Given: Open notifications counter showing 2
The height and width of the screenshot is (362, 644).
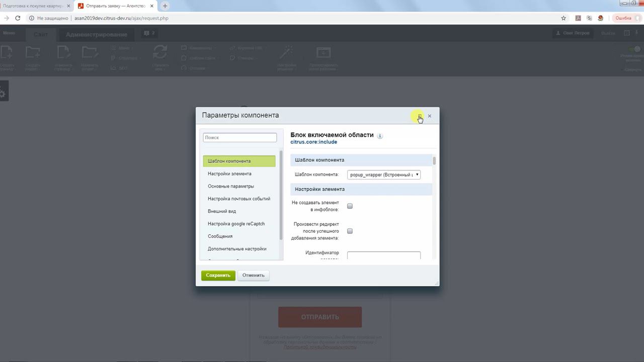Looking at the screenshot, I should [149, 33].
